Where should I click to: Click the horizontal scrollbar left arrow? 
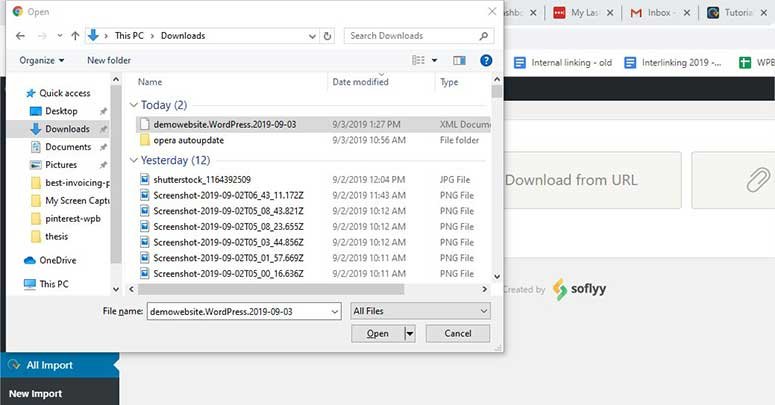pyautogui.click(x=131, y=289)
